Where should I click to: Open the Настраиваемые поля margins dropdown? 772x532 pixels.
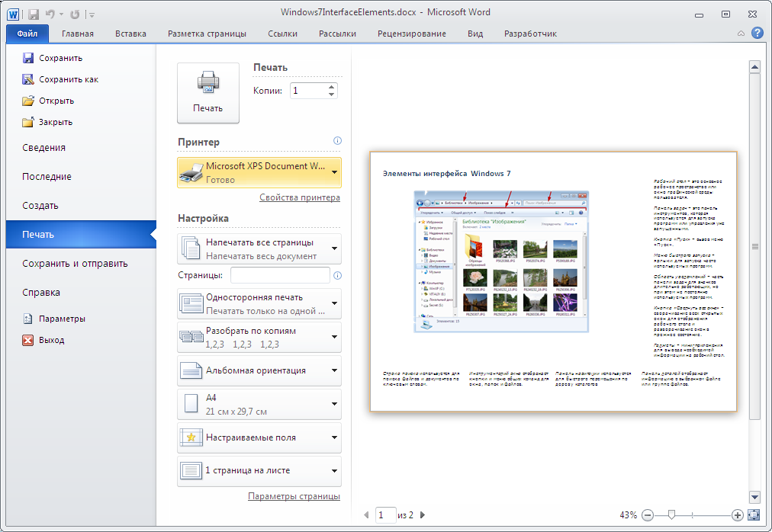[259, 437]
